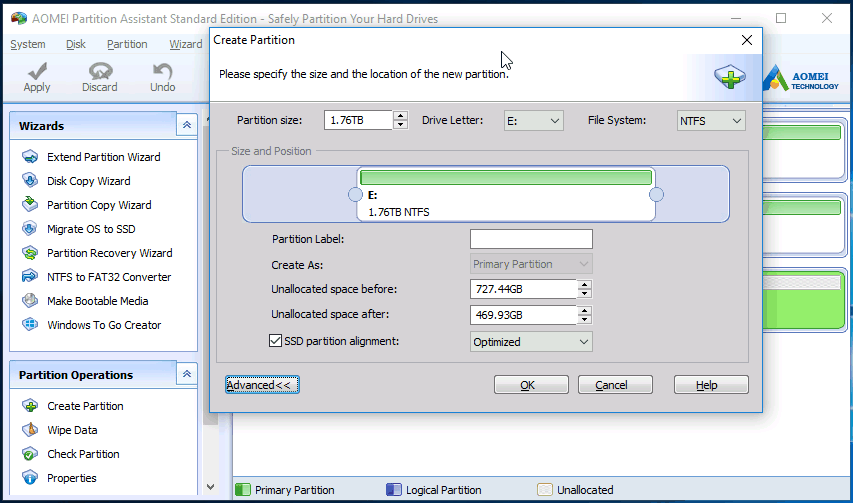Open the Wizard menu
Image resolution: width=853 pixels, height=503 pixels.
tap(186, 44)
